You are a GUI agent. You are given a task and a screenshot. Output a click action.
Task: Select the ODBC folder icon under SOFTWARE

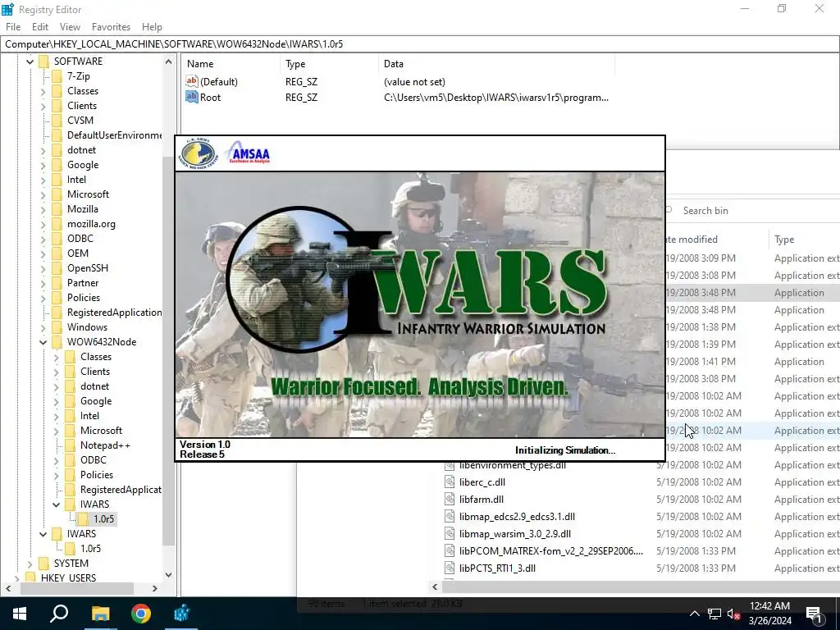pyautogui.click(x=57, y=239)
